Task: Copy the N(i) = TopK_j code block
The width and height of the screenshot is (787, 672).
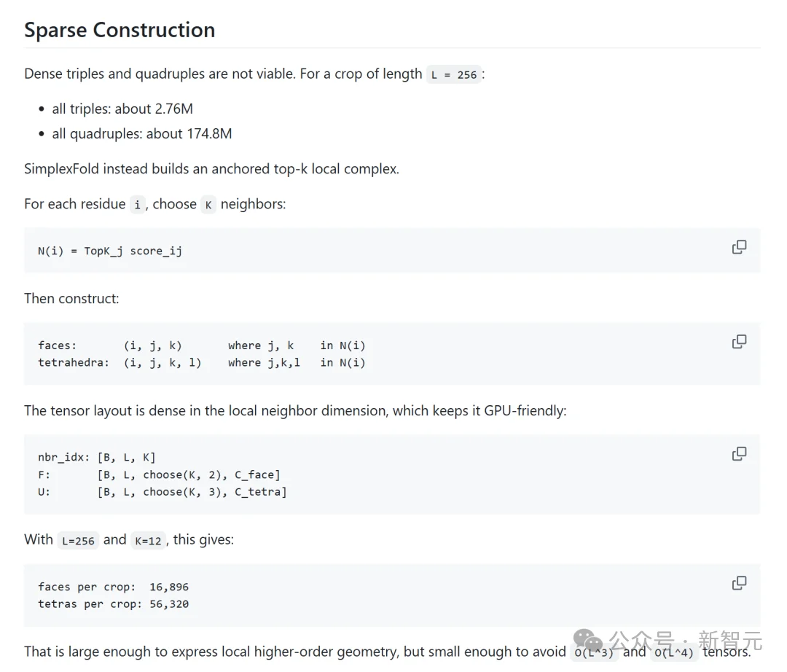Action: point(739,247)
